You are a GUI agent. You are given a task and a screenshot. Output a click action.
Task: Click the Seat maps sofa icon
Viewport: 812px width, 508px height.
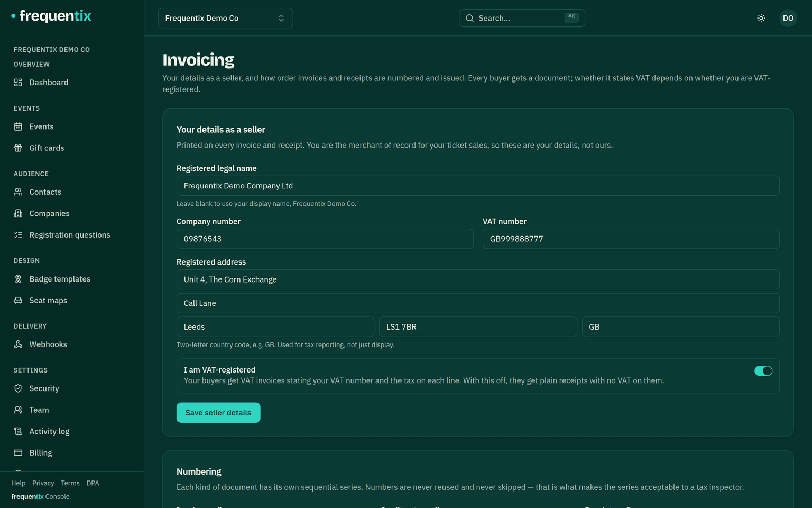pyautogui.click(x=18, y=301)
